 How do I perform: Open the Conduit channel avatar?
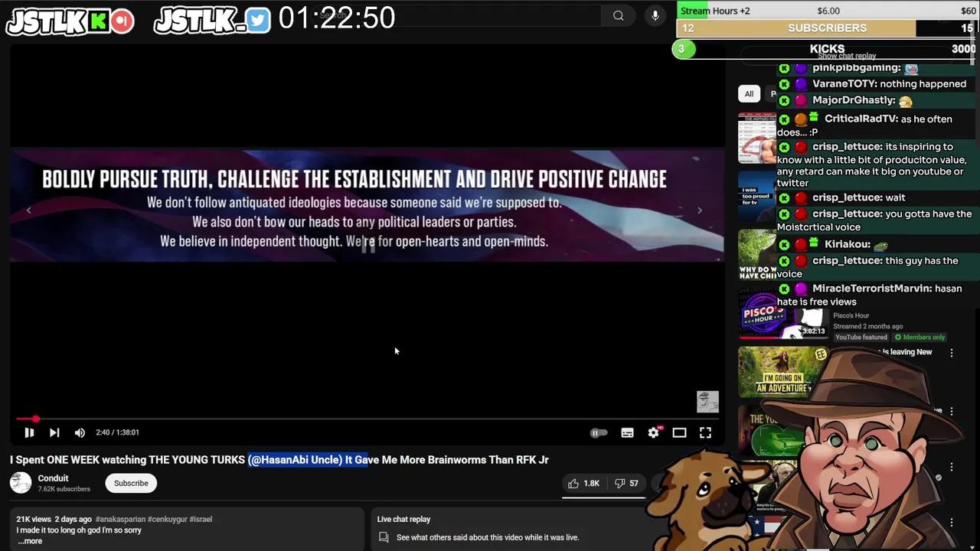21,483
